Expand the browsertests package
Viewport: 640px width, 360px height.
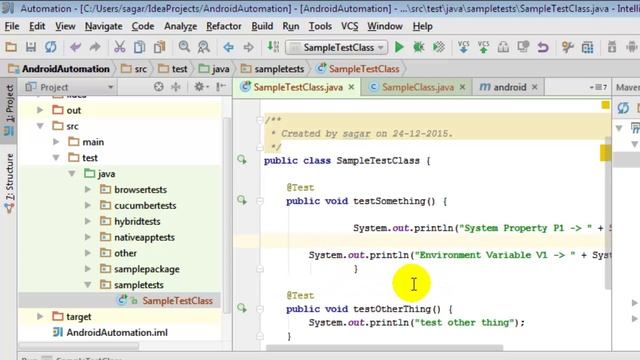click(88, 189)
